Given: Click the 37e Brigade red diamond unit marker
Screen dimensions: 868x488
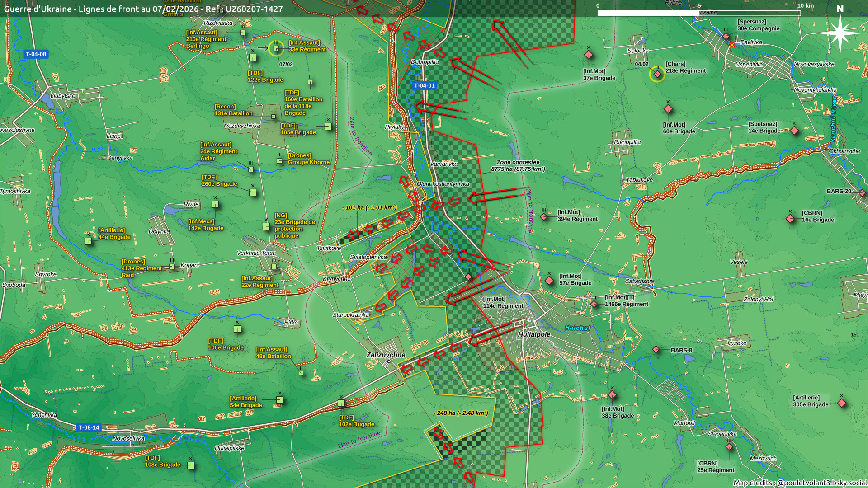Looking at the screenshot, I should point(588,55).
